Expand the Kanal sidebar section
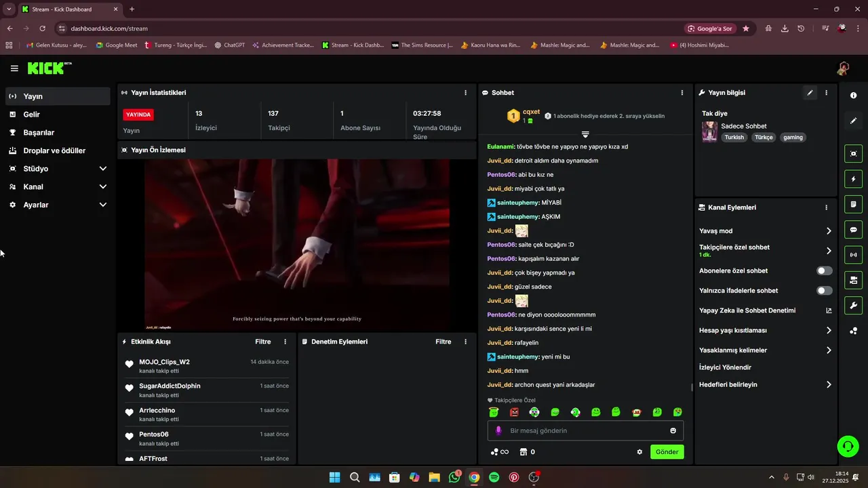This screenshot has width=868, height=488. (x=103, y=186)
